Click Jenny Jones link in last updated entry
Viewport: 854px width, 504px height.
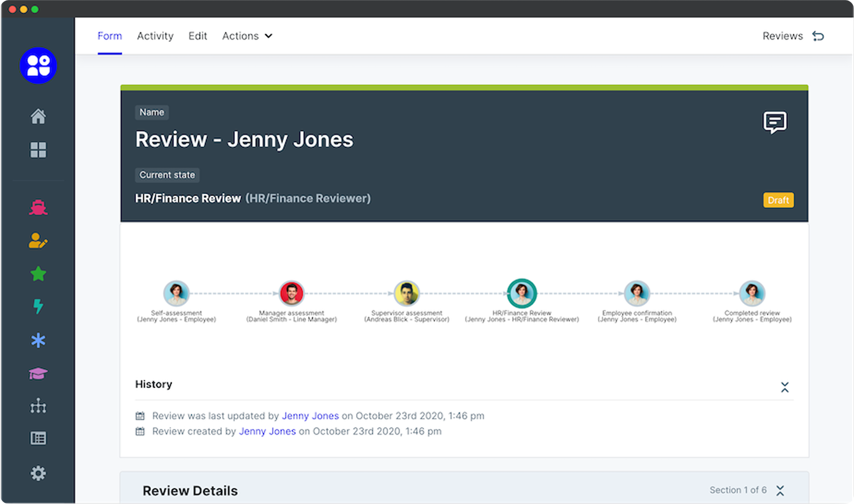[310, 416]
